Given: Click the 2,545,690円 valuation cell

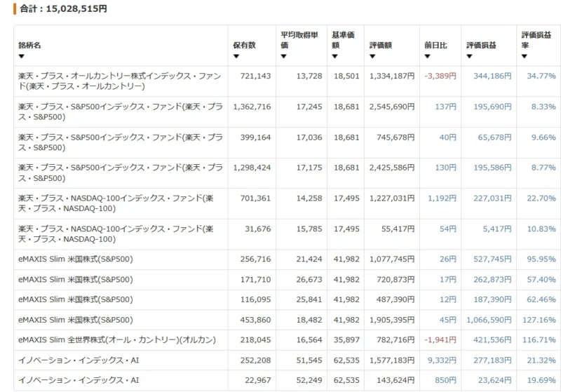Looking at the screenshot, I should (392, 107).
